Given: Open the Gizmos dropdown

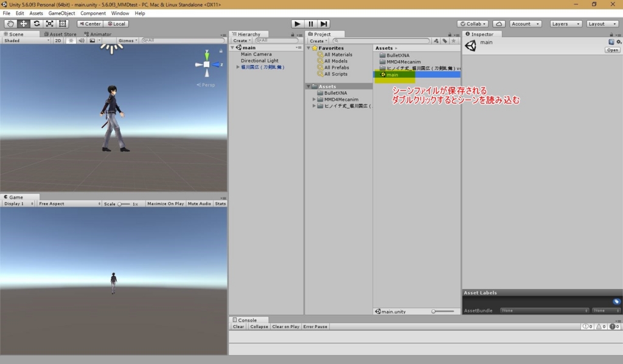Looking at the screenshot, I should tap(128, 41).
